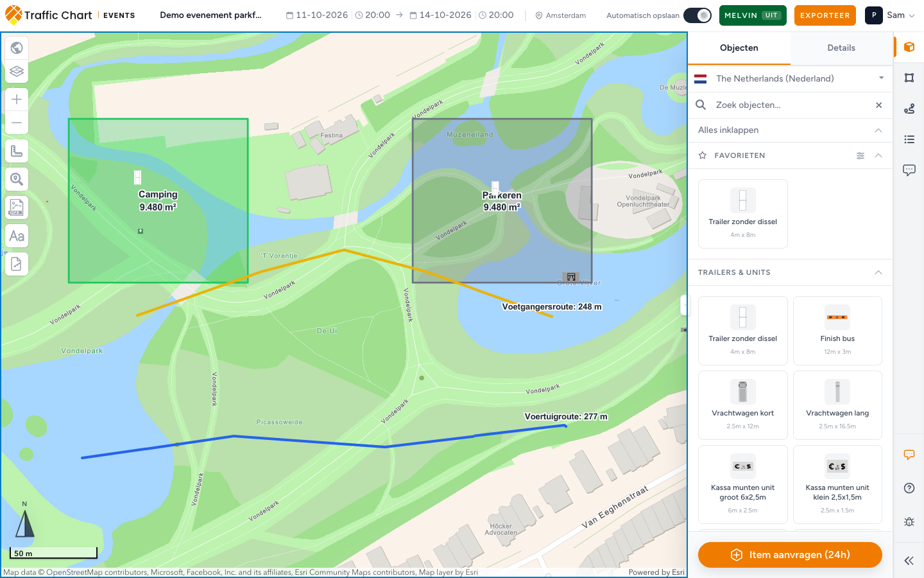Open the bug report icon
The image size is (924, 578).
pyautogui.click(x=909, y=521)
